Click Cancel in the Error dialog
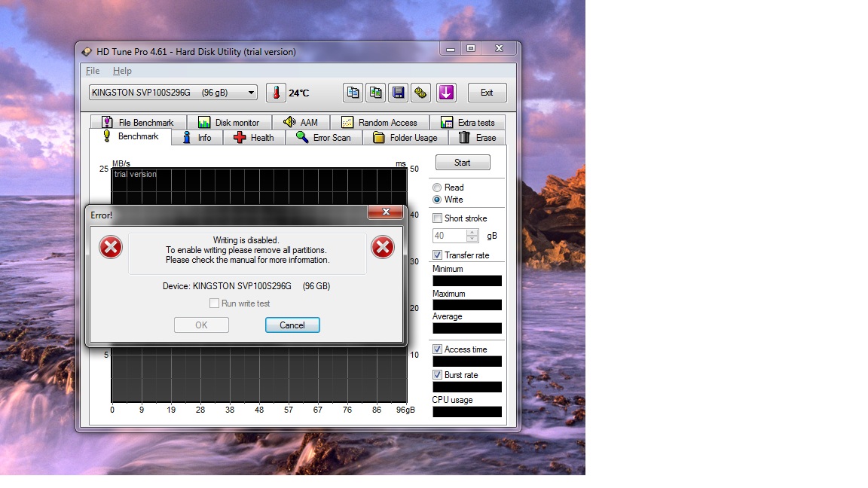 pyautogui.click(x=292, y=325)
